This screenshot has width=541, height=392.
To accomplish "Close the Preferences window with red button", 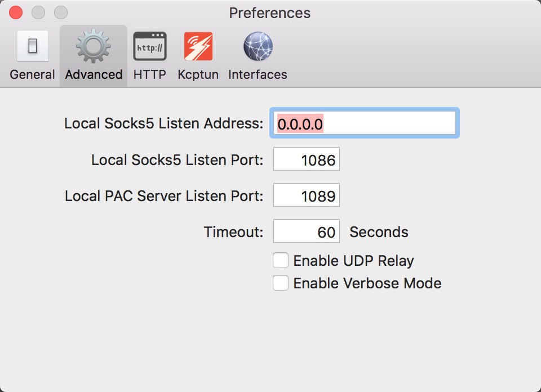I will pyautogui.click(x=16, y=12).
